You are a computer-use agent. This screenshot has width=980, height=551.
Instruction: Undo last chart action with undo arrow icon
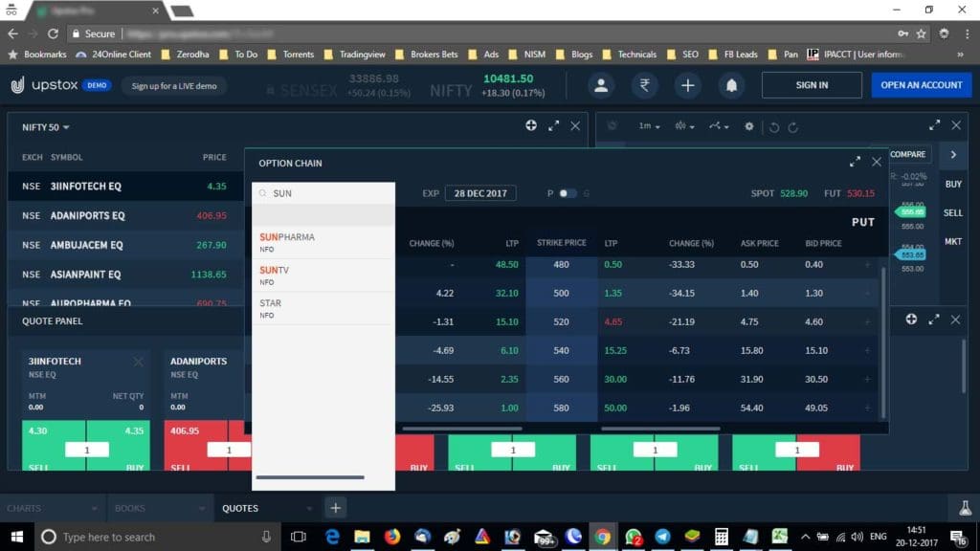(773, 126)
